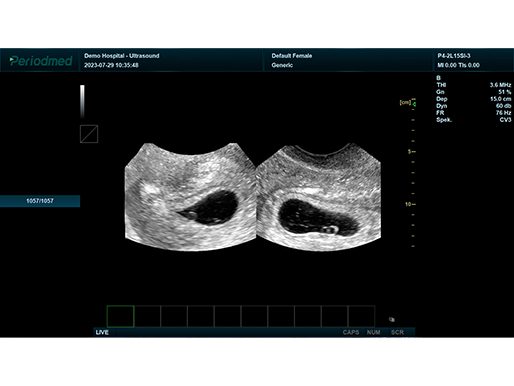The height and width of the screenshot is (386, 514).
Task: Click the THI 3.6 MHz value
Action: click(x=500, y=85)
